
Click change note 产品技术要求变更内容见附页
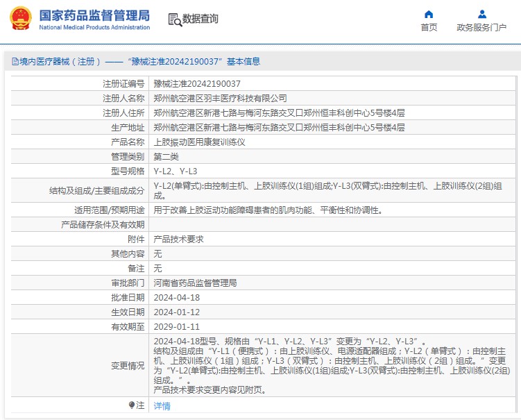pos(210,390)
